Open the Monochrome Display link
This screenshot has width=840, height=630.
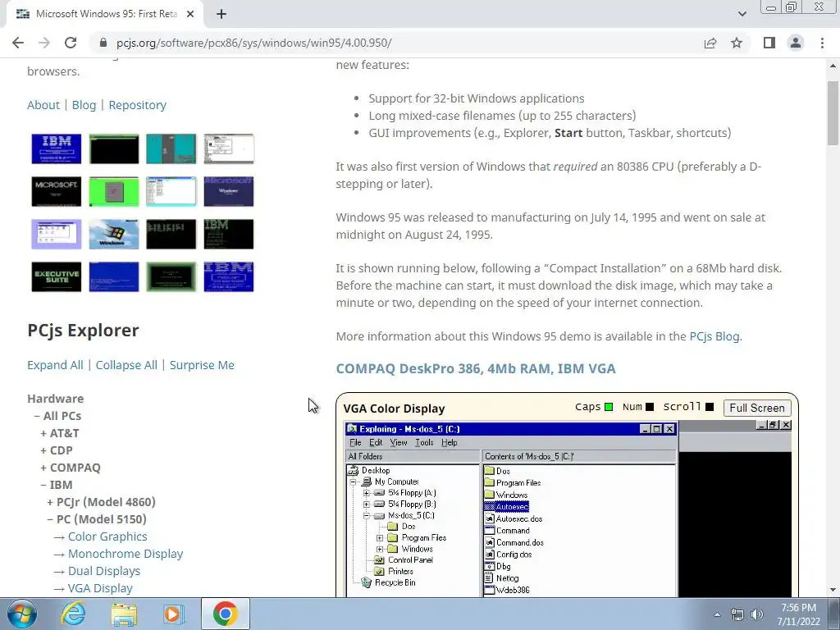point(126,554)
